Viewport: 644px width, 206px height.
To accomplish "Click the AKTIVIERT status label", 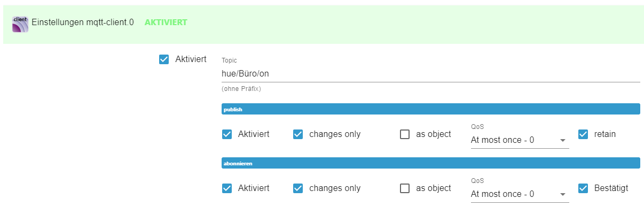I will pyautogui.click(x=166, y=23).
